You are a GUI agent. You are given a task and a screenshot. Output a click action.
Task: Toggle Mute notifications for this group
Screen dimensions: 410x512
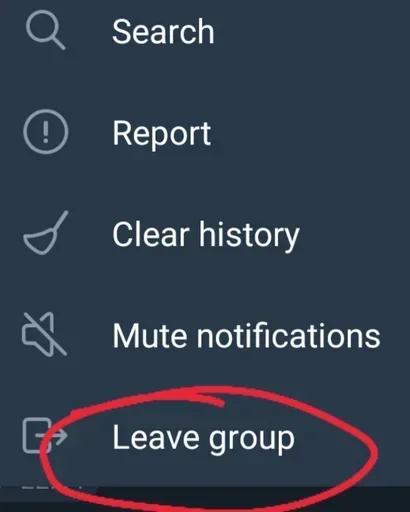coord(205,335)
